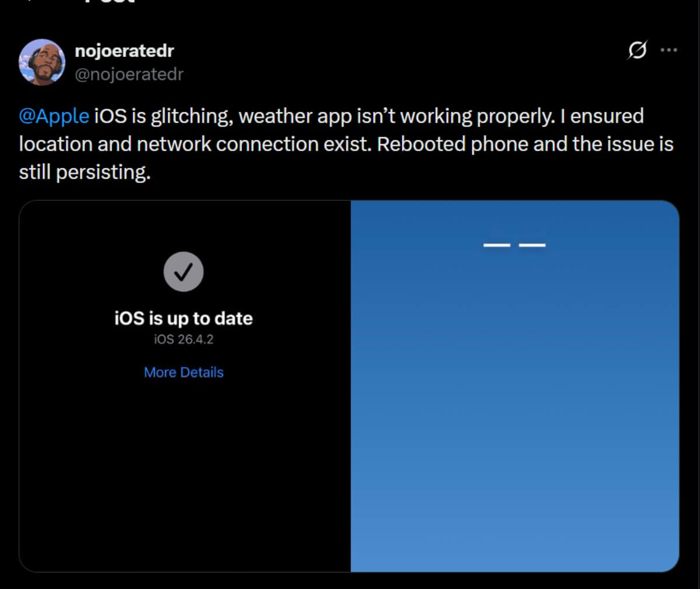
Task: Click nojoeratedr's profile avatar
Action: pyautogui.click(x=42, y=61)
